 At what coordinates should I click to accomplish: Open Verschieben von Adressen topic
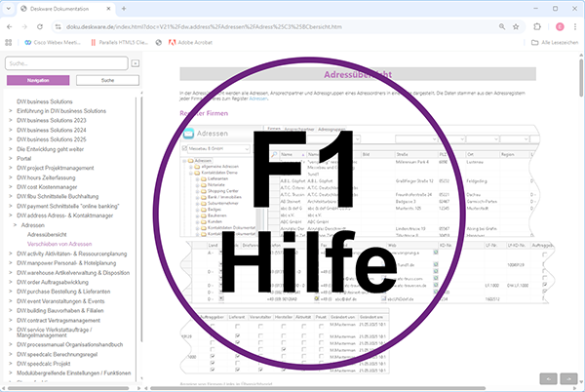(59, 244)
